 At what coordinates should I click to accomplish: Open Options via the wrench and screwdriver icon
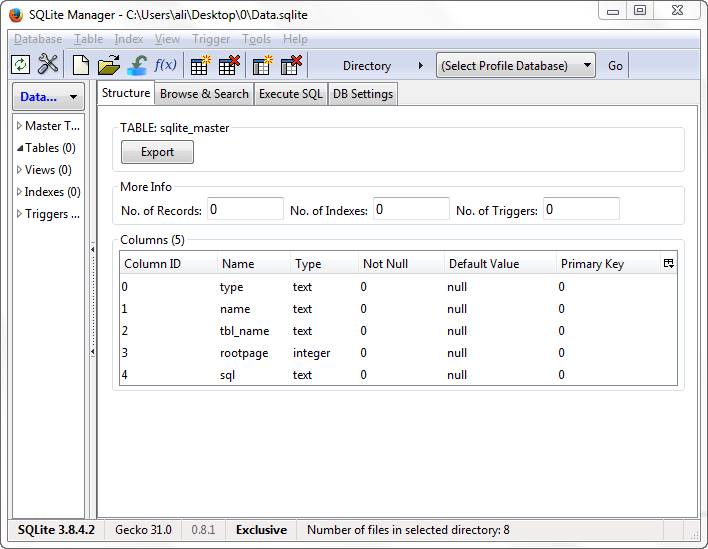pos(48,64)
